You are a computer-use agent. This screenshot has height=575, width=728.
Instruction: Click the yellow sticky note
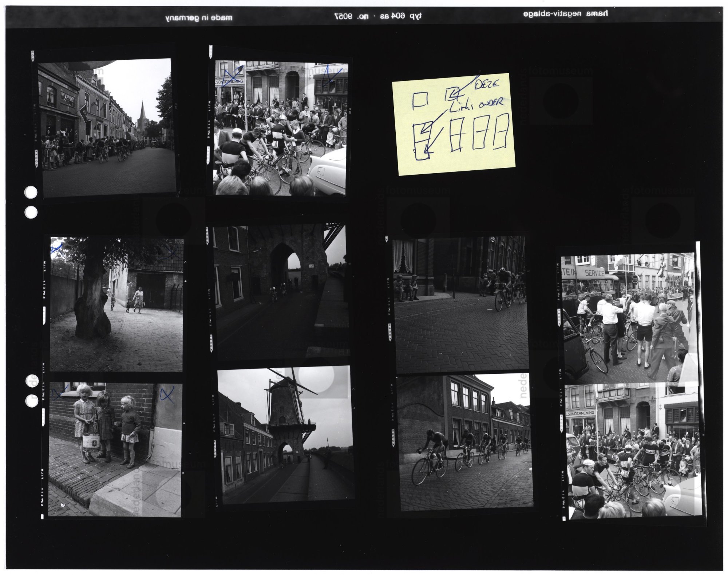coord(453,124)
